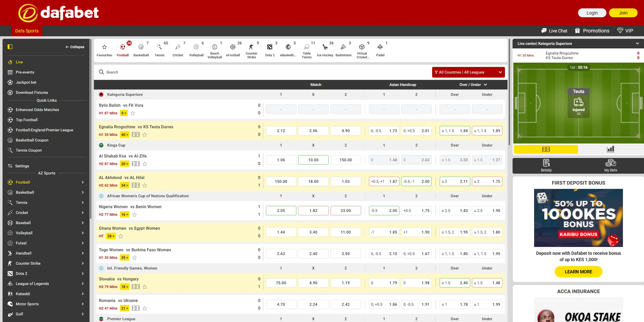The width and height of the screenshot is (644, 322).
Task: Toggle favourite star for Slovakia vs Hungary
Action: [x=145, y=287]
